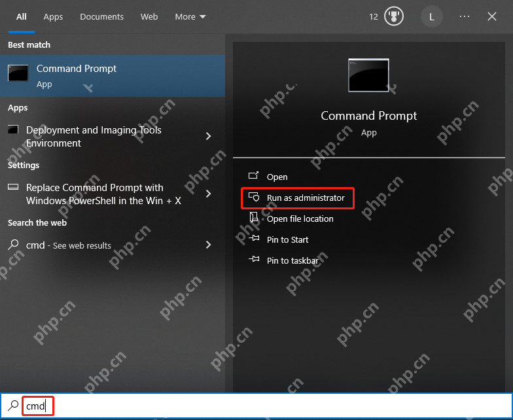Screen dimensions: 513x420
Task: Select the Command Prompt best match text
Action: 77,69
